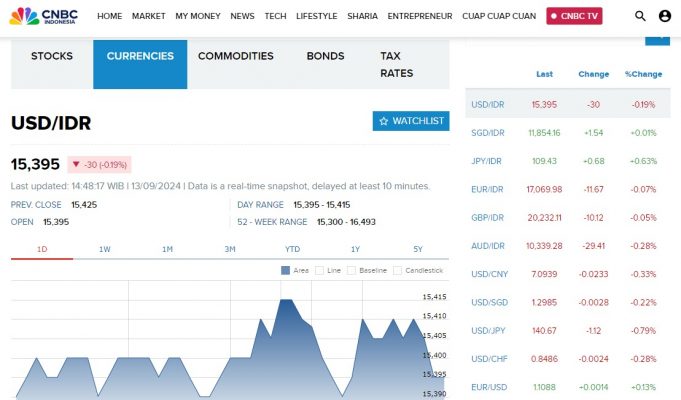Image resolution: width=681 pixels, height=400 pixels.
Task: Click the star icon on Watchlist button
Action: click(x=384, y=121)
